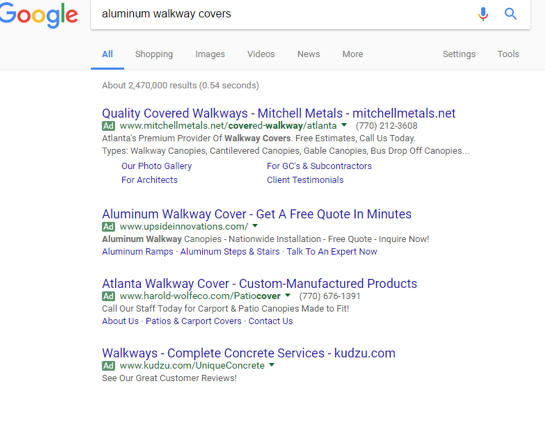
Task: Open the Settings menu
Action: [459, 54]
